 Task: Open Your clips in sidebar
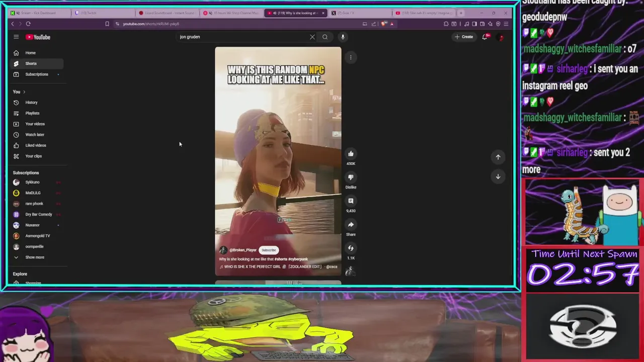click(36, 156)
